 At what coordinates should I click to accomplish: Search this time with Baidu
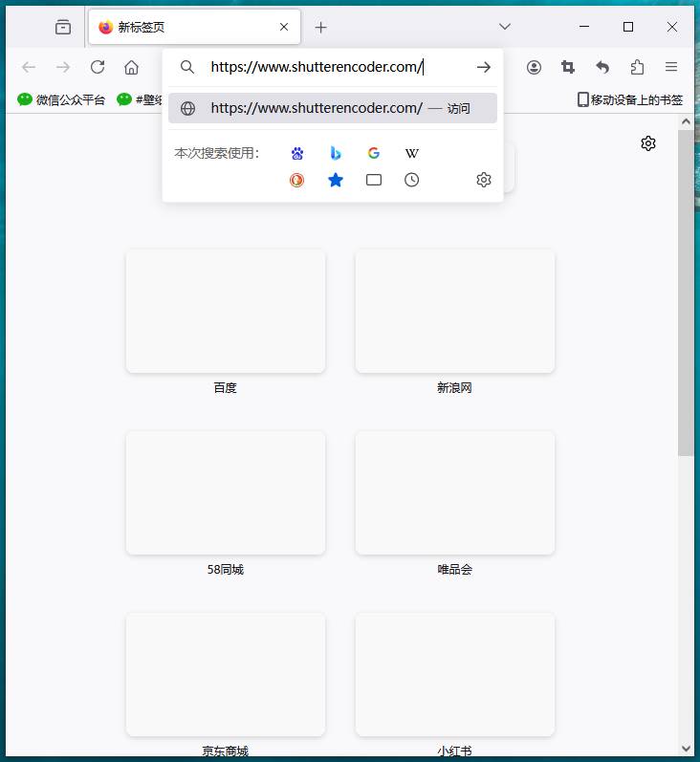click(297, 154)
